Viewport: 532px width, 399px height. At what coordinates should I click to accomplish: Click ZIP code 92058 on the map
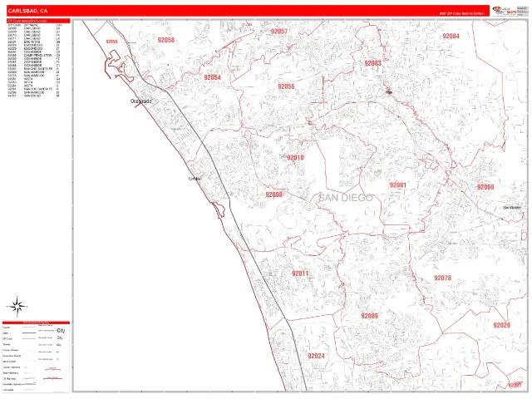pyautogui.click(x=166, y=40)
